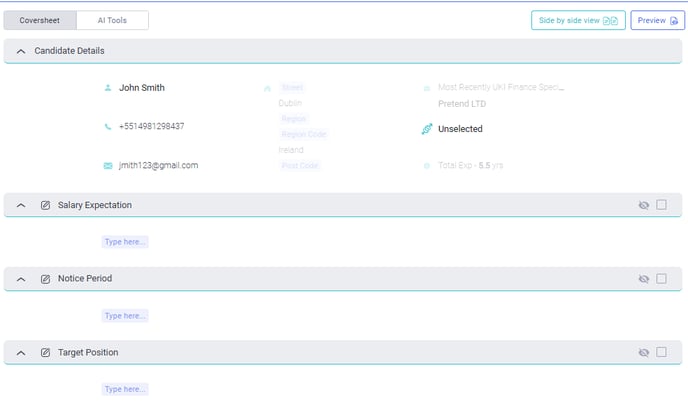Click the envelope icon beside jmith123@gmail.com
The image size is (688, 412).
pos(108,165)
